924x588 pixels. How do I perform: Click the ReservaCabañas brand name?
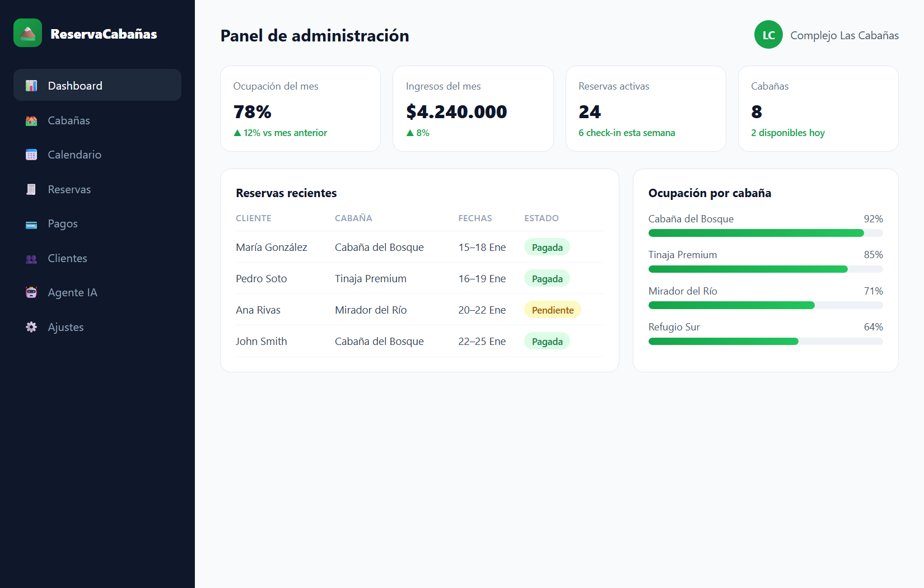coord(104,34)
